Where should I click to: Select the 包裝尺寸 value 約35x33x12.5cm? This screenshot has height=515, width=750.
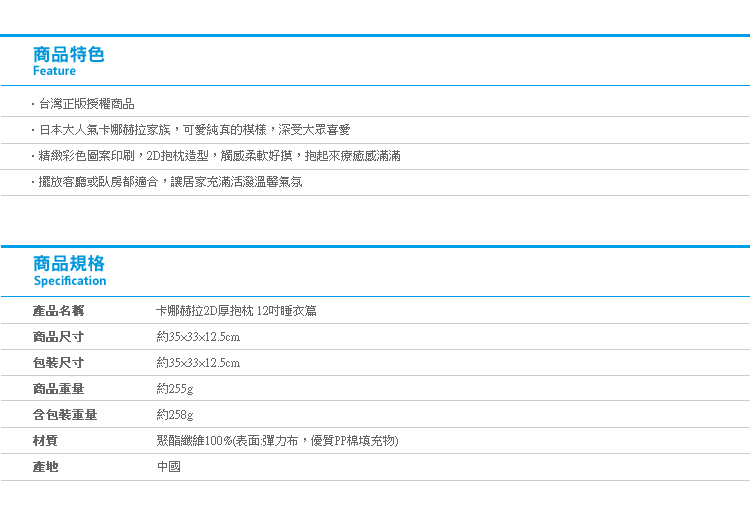198,362
